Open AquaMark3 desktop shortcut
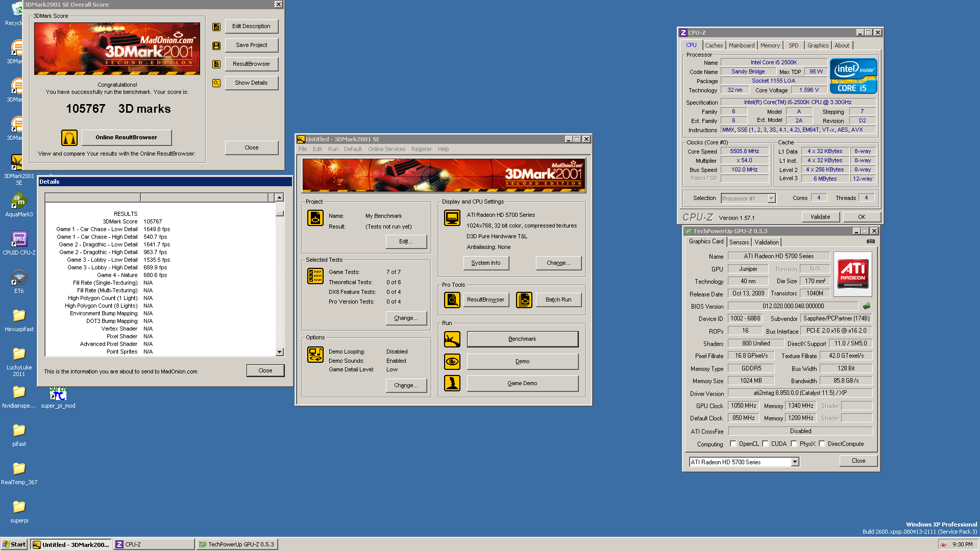Screen dimensions: 980x551 [19, 205]
